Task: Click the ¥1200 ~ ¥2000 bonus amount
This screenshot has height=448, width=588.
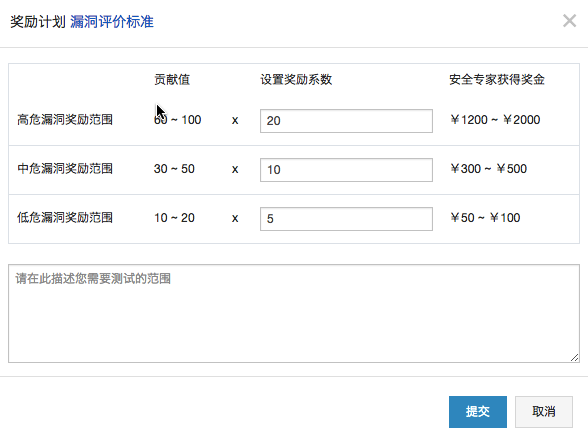Action: click(495, 120)
